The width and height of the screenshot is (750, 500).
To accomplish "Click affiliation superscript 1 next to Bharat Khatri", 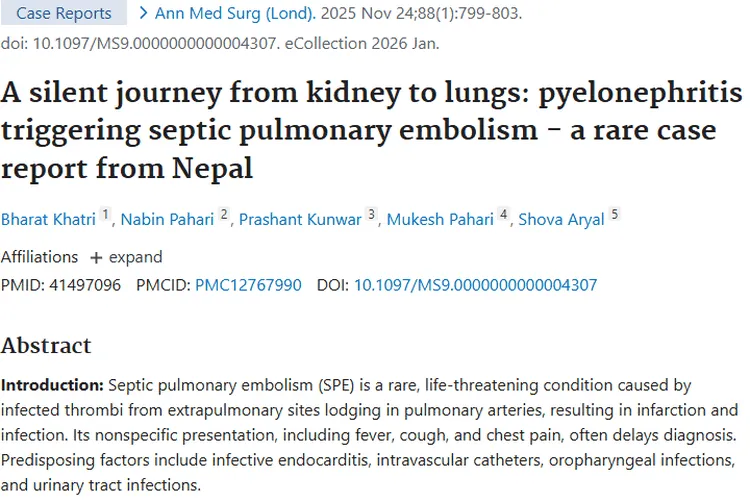I will (x=107, y=217).
